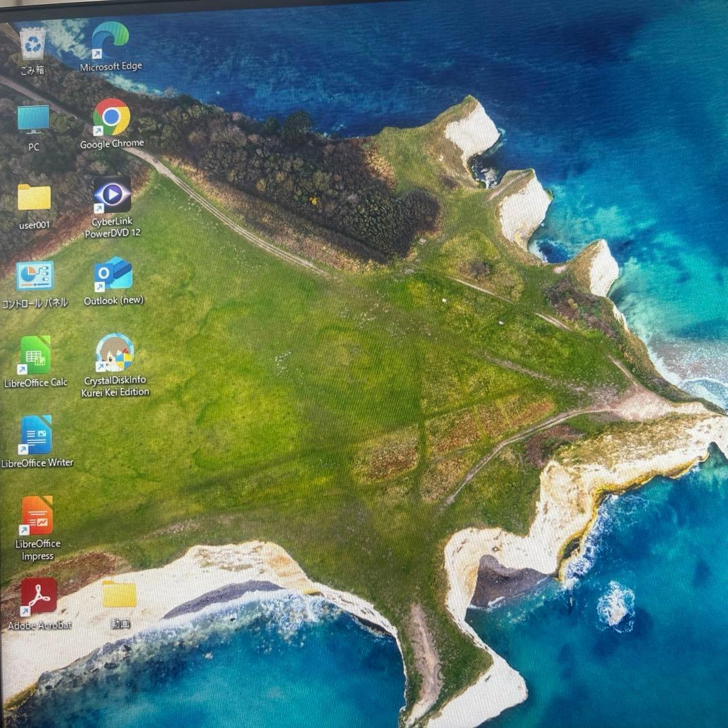Click the Adobe Acrobat label text

coord(39,626)
